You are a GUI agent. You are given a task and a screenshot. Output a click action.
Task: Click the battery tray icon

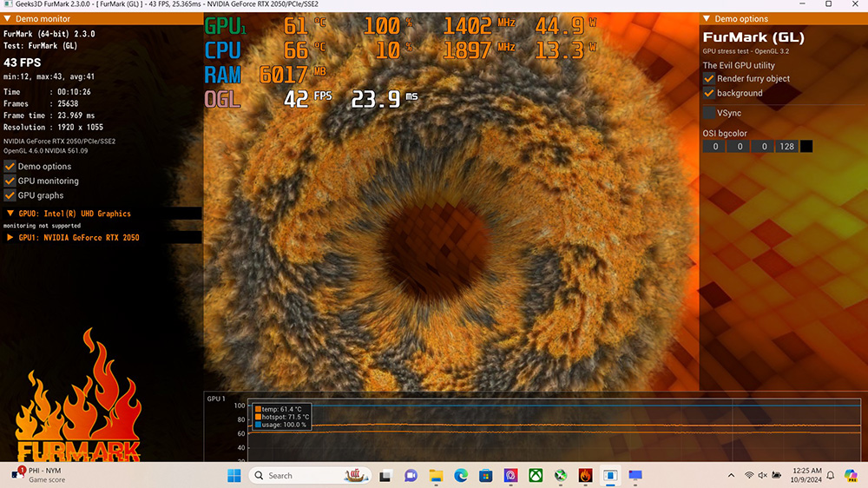[x=777, y=475]
